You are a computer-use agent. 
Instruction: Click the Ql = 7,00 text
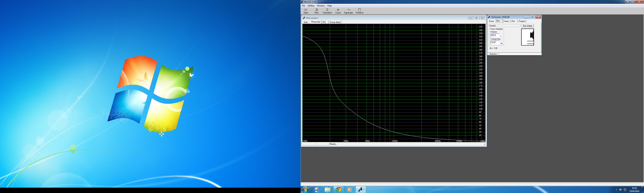pos(493,48)
